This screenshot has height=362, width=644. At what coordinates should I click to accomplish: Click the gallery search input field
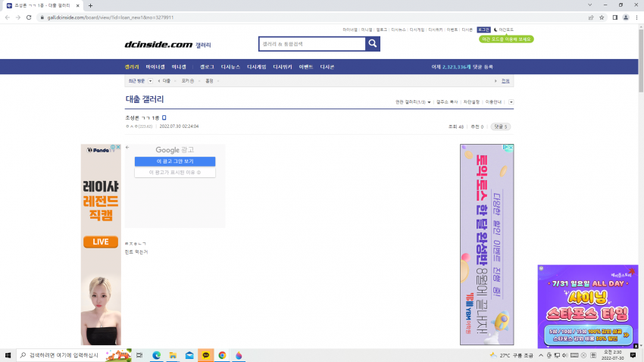(x=312, y=43)
